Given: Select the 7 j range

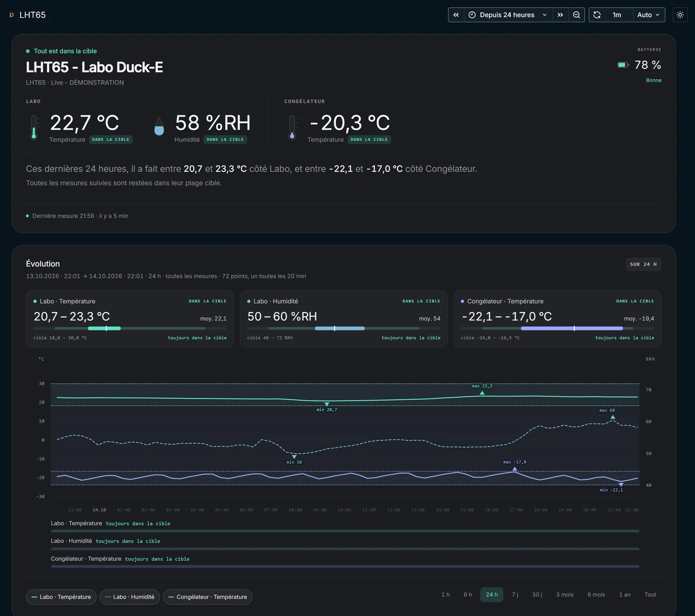Looking at the screenshot, I should click(x=515, y=595).
